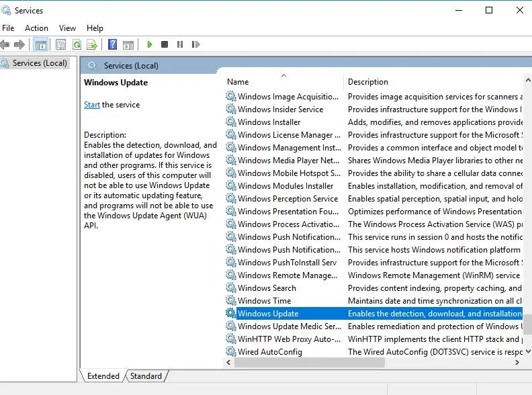Toggle Show/Hide Console Tree icon
532x395 pixels.
click(41, 45)
